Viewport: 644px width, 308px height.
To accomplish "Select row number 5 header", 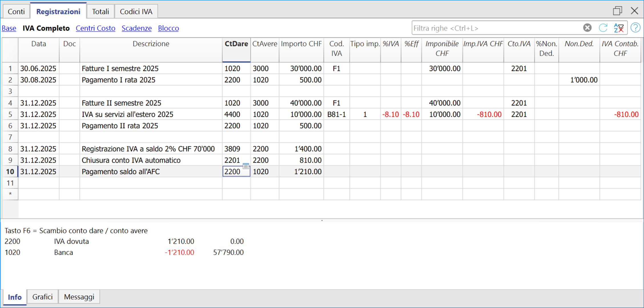I will [10, 114].
